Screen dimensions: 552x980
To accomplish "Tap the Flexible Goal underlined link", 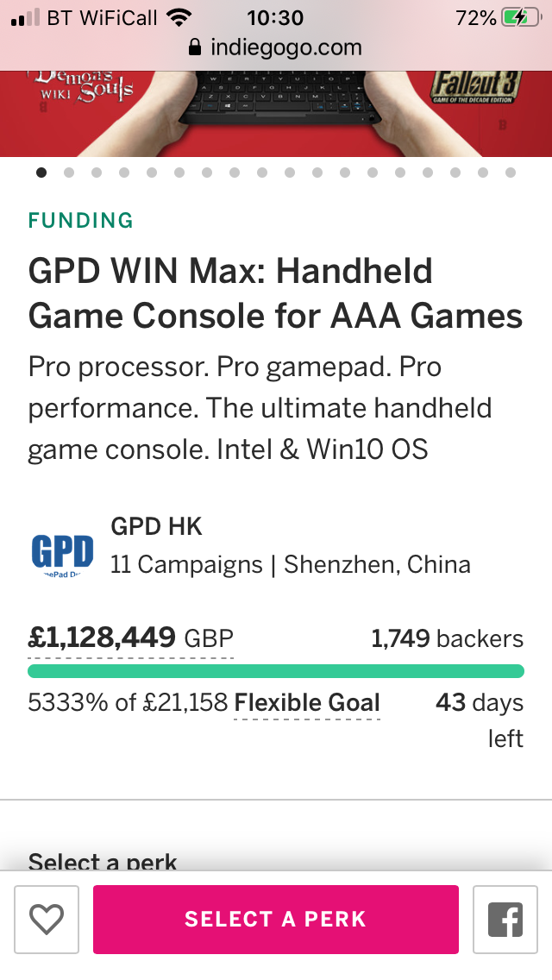I will point(307,703).
